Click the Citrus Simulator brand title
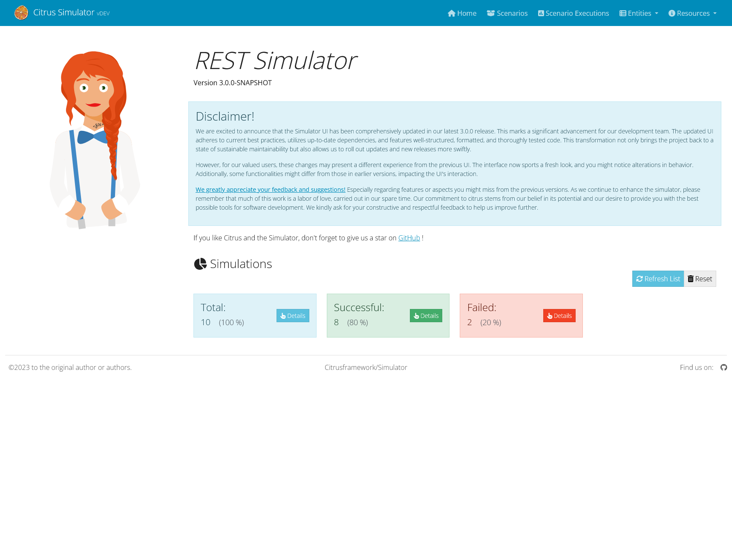 [x=63, y=13]
